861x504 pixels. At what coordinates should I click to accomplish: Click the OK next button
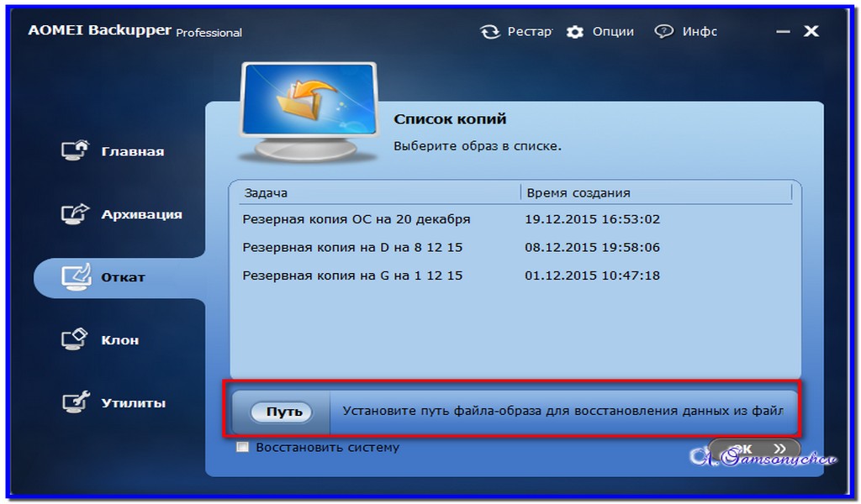coord(754,449)
